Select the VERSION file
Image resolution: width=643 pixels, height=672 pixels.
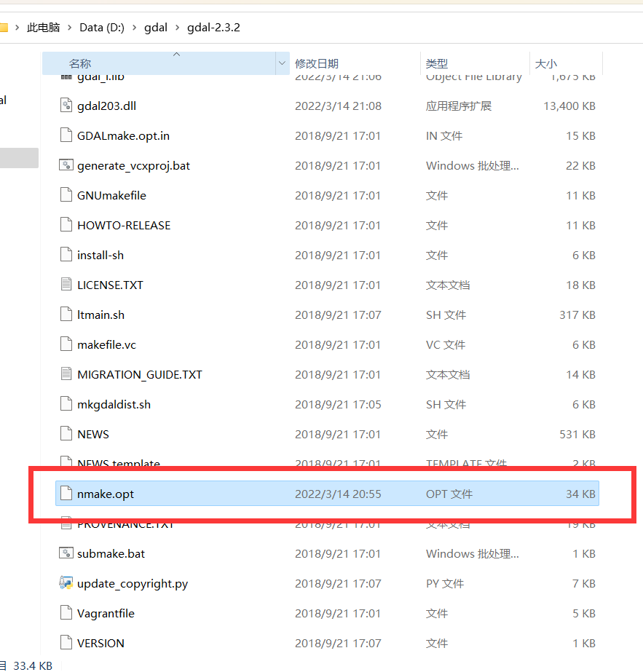pyautogui.click(x=100, y=643)
